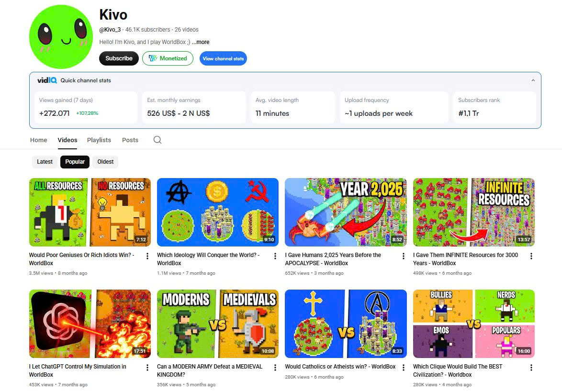Click the Kivo channel avatar
Screen dimensions: 562x392
61,36
